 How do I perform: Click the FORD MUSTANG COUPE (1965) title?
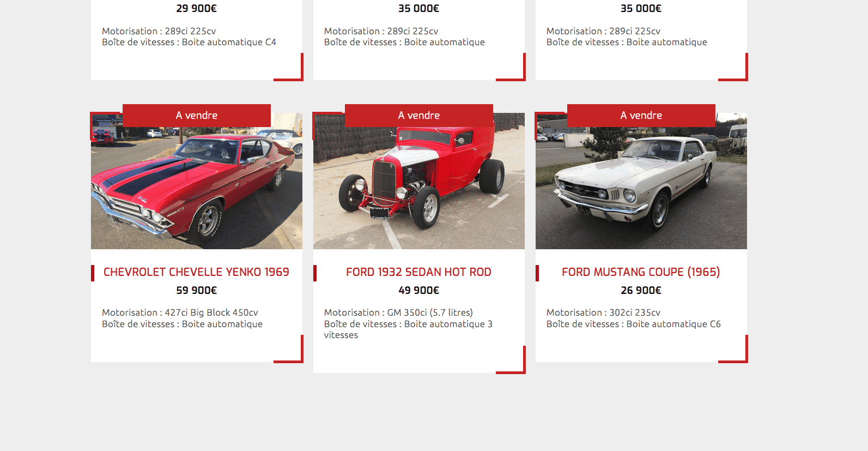click(x=641, y=272)
